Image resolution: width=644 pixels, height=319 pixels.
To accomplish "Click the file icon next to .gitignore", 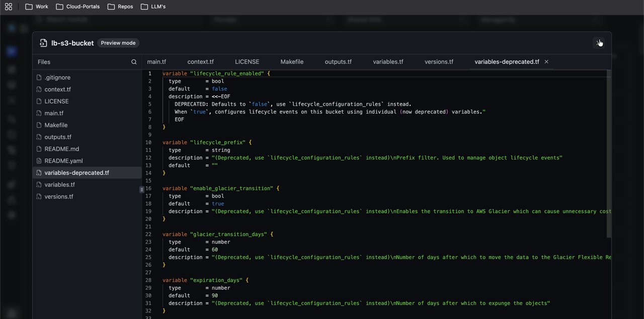I will point(39,77).
